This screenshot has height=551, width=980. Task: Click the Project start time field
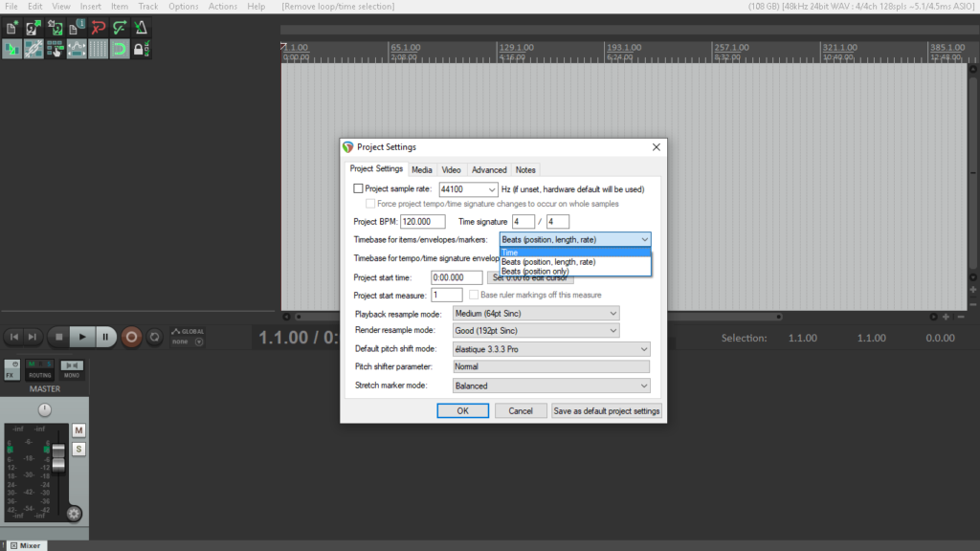coord(457,277)
